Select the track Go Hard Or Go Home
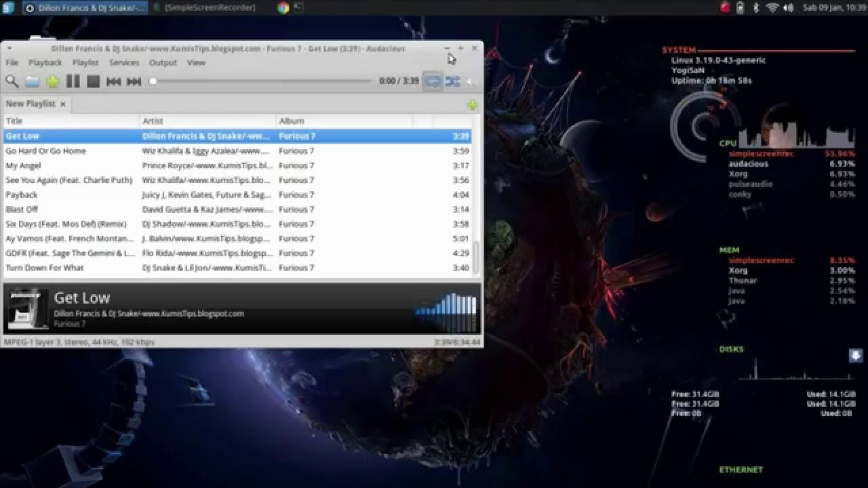This screenshot has height=488, width=868. click(237, 151)
